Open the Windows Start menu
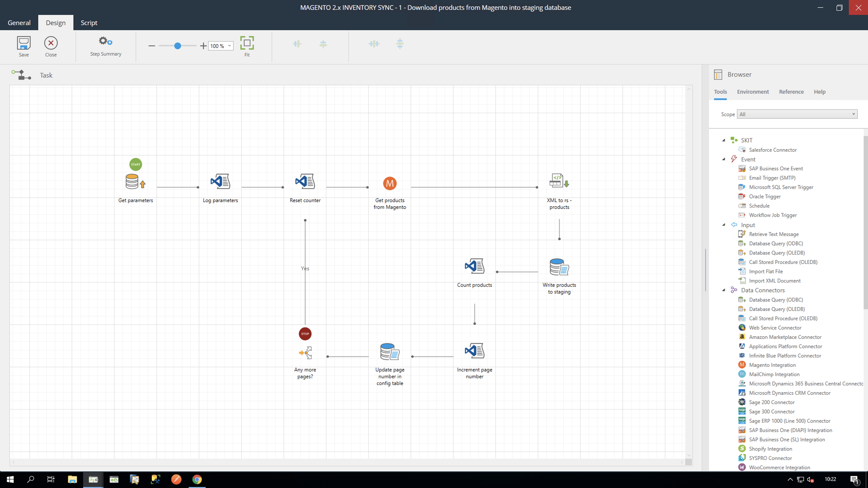The image size is (868, 488). [10, 479]
